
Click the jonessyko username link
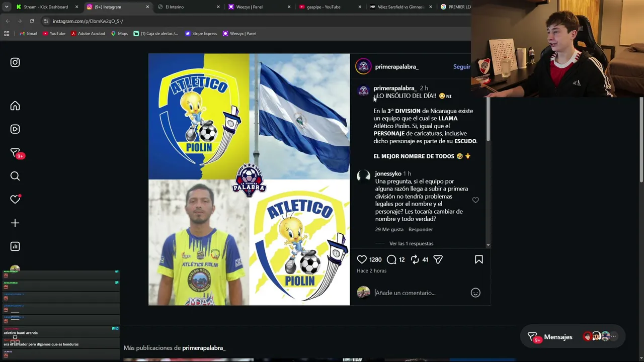pos(388,173)
